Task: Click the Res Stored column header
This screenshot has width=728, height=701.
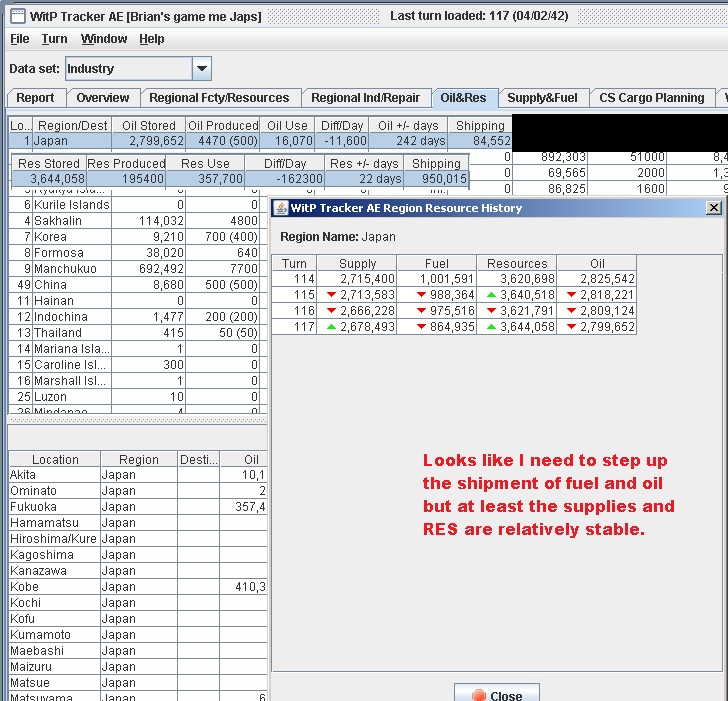Action: point(49,163)
